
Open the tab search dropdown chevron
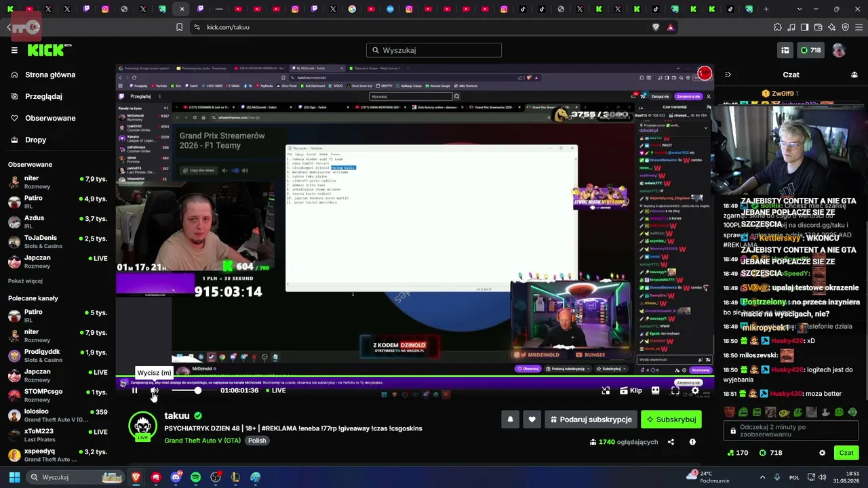(x=800, y=9)
